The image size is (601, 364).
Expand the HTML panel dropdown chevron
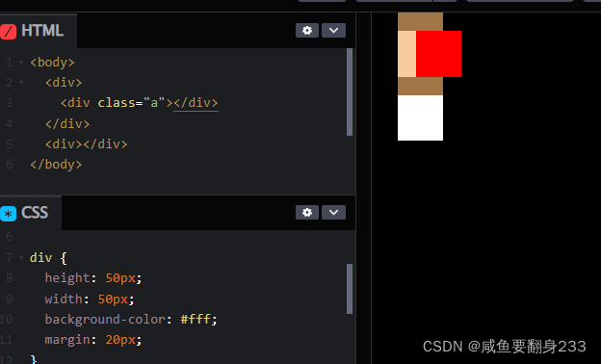point(333,30)
